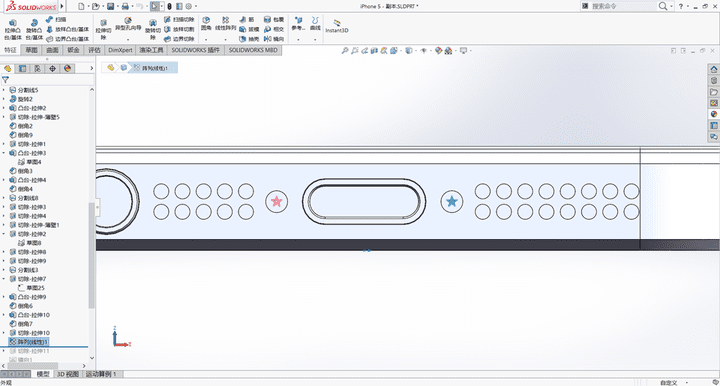Select the Boundary Boss/Base (边界凸台/基体) tool
720x386 pixels.
(x=67, y=39)
